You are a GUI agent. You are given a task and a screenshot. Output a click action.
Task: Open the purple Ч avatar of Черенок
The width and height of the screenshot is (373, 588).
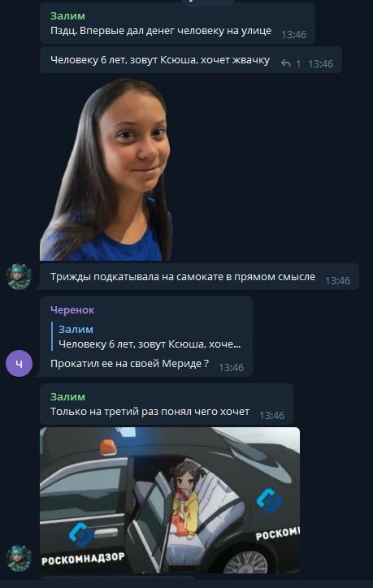coord(19,363)
